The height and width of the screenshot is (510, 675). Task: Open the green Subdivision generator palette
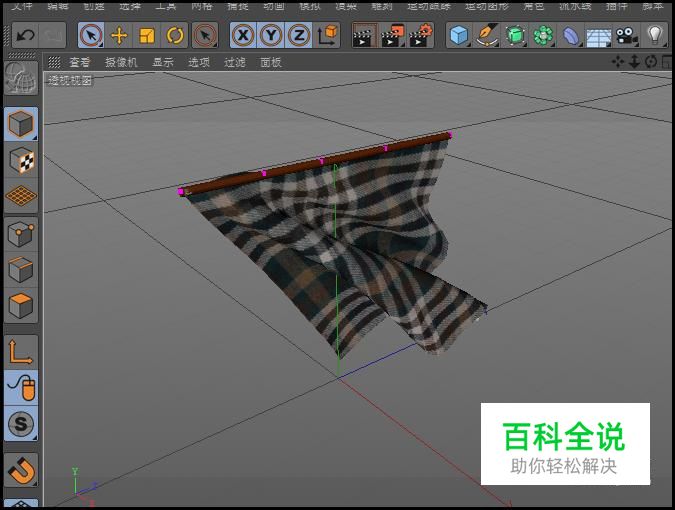click(x=515, y=35)
